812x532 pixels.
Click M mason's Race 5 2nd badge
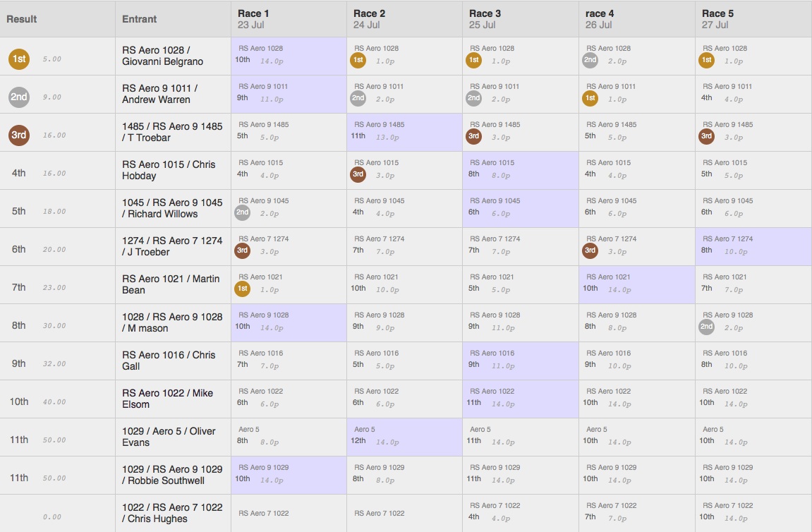point(706,327)
